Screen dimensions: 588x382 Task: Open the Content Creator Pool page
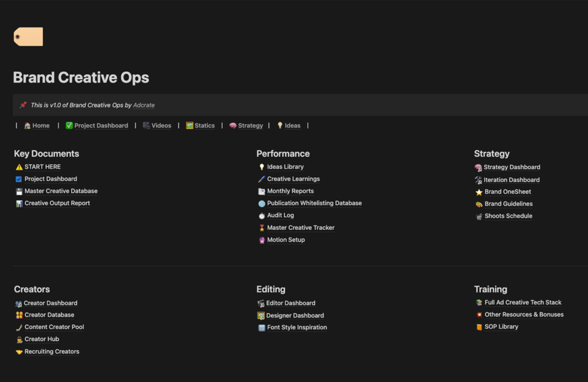(54, 327)
